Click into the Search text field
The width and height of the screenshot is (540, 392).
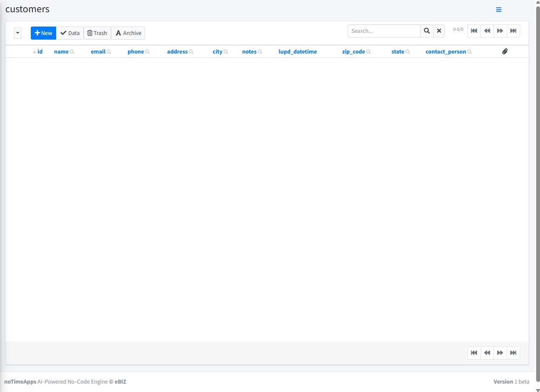point(383,31)
